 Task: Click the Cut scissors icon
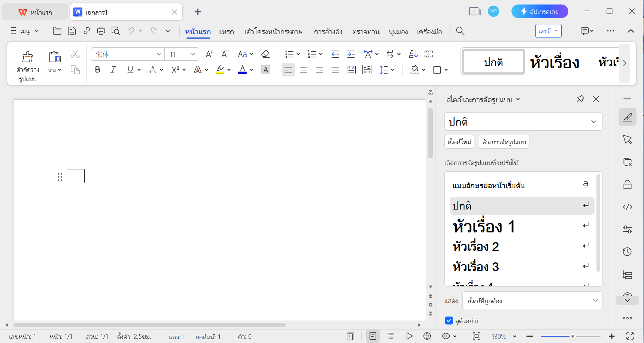click(75, 54)
